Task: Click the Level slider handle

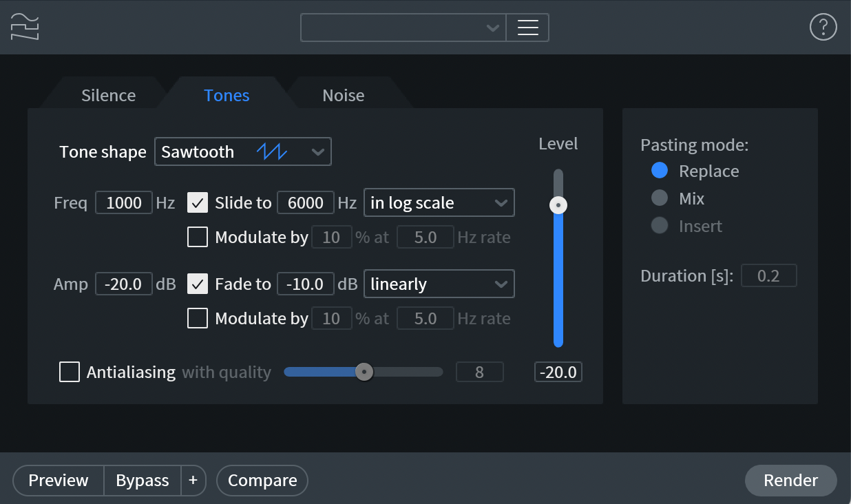Action: (x=558, y=205)
